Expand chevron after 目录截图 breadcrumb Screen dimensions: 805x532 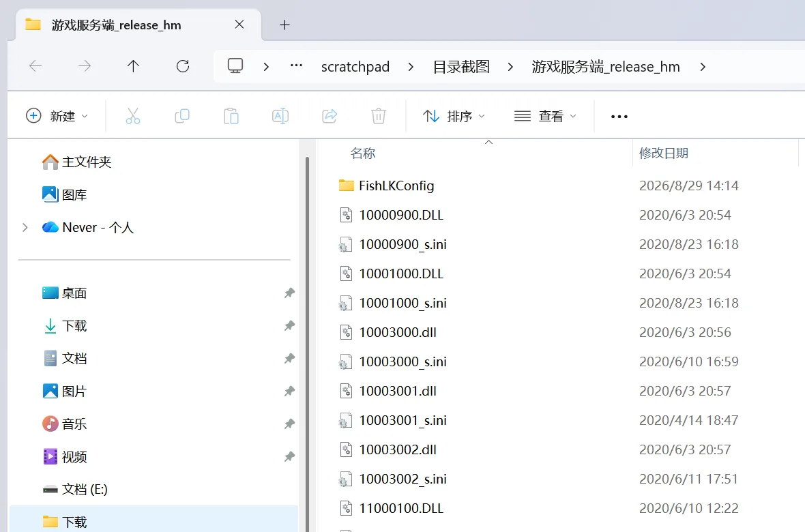510,66
